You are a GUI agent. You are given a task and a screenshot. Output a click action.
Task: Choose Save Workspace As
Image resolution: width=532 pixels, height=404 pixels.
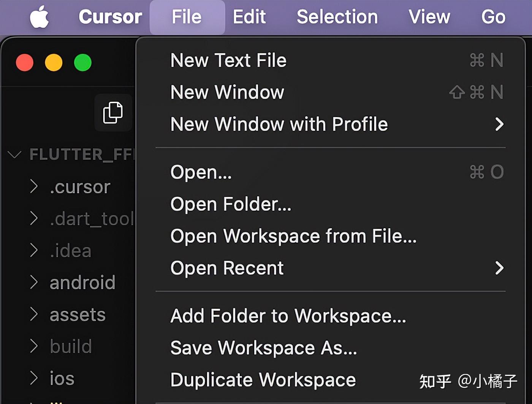click(264, 347)
